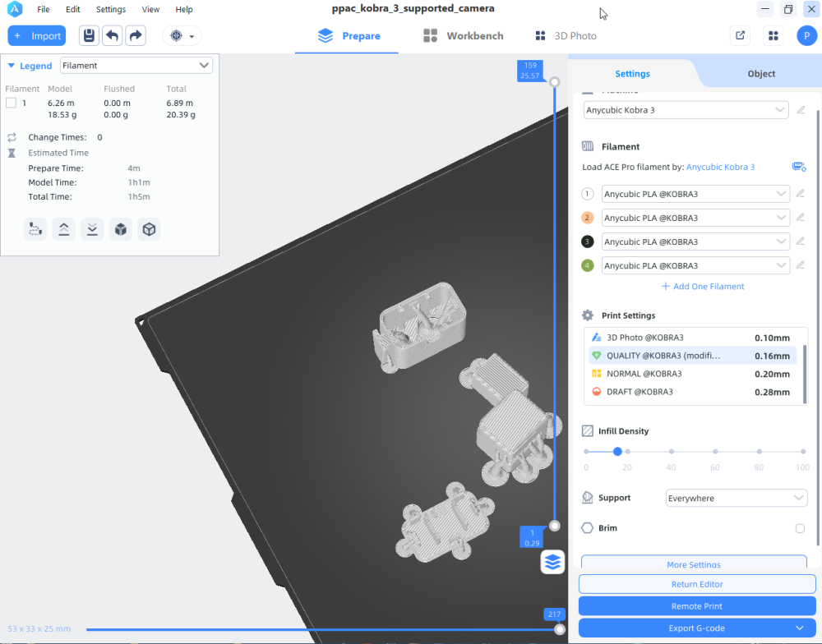Click the top handle of the vertical layer slider
Screen dimensions: 822x644
[554, 82]
